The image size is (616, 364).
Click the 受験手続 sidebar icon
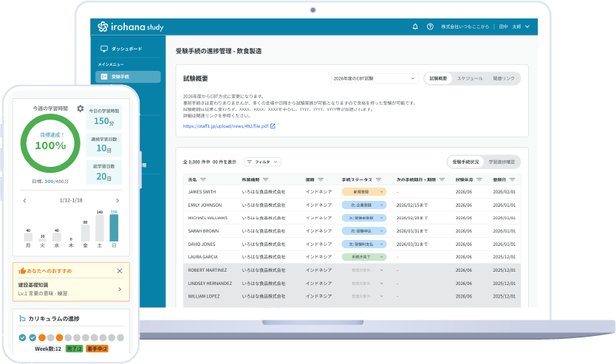click(103, 77)
